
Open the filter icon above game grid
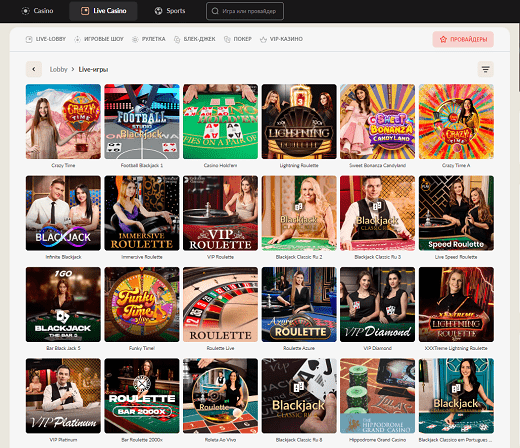(485, 69)
